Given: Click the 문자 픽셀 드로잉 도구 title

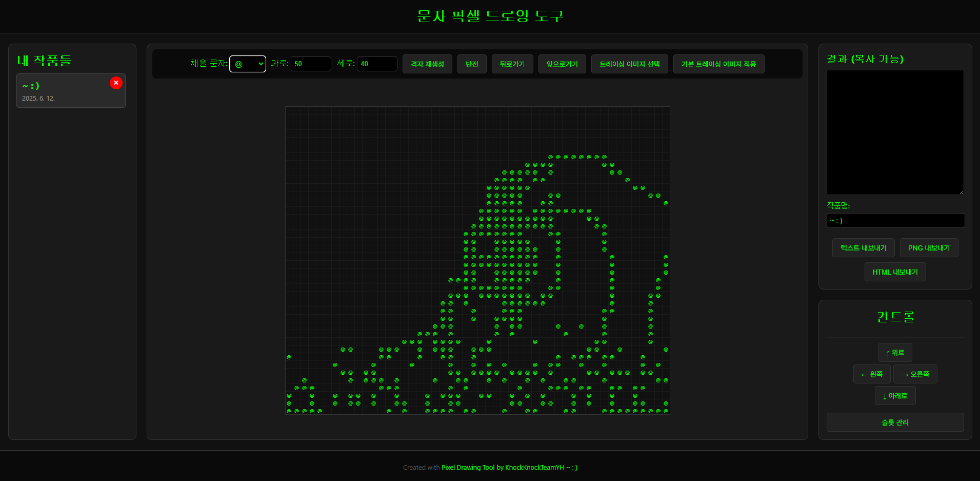Looking at the screenshot, I should (490, 16).
